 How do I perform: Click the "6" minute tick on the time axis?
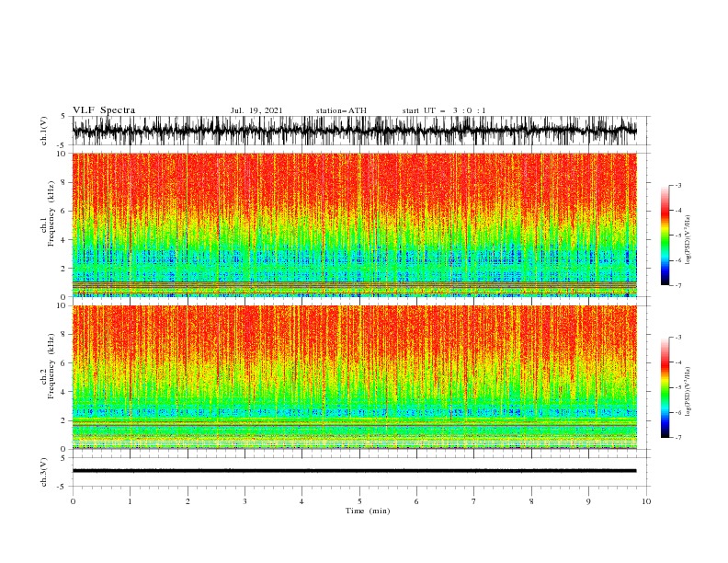coord(416,501)
